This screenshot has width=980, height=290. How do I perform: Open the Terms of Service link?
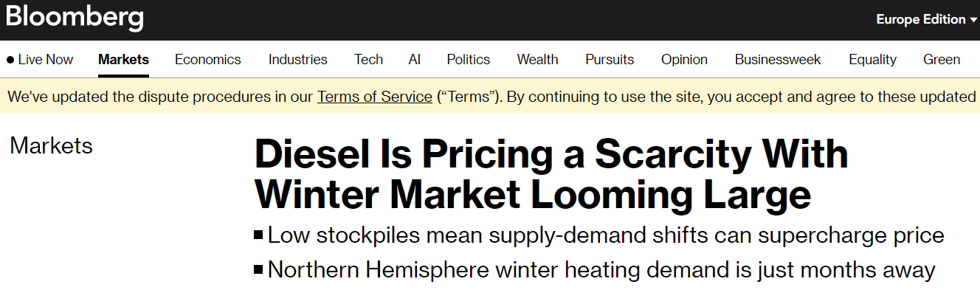[375, 97]
